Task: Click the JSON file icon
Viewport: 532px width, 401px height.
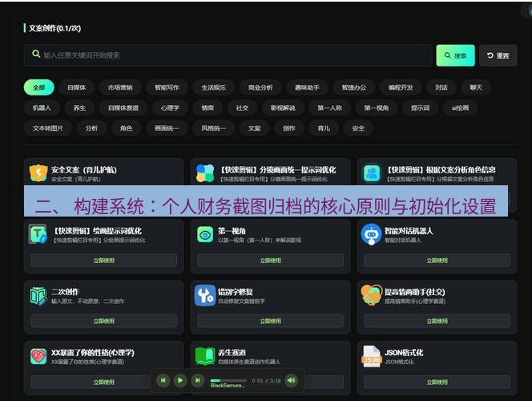Action: coord(372,357)
